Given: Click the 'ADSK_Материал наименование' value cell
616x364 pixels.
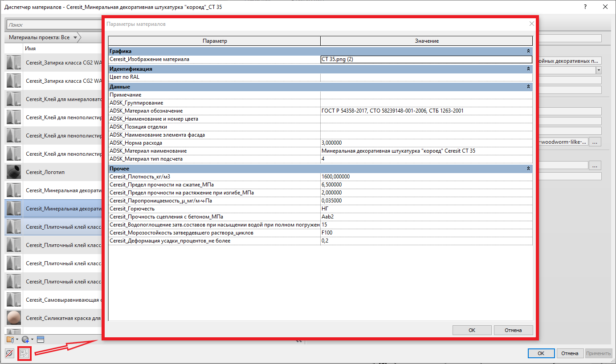Looking at the screenshot, I should pyautogui.click(x=426, y=151).
